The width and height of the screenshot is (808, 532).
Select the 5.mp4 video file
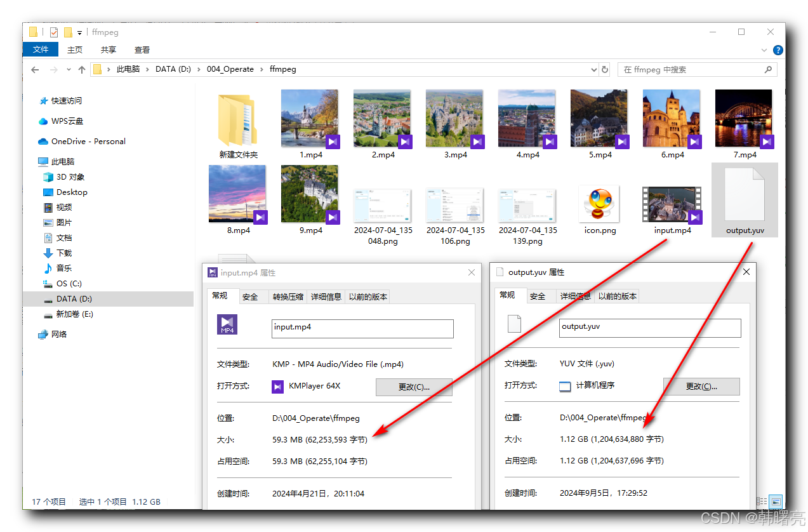tap(600, 119)
